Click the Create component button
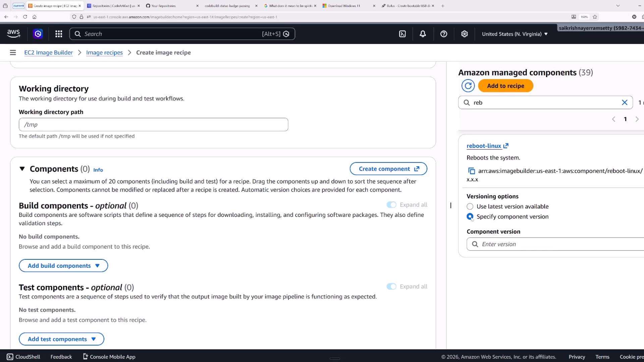The width and height of the screenshot is (644, 362). [388, 169]
